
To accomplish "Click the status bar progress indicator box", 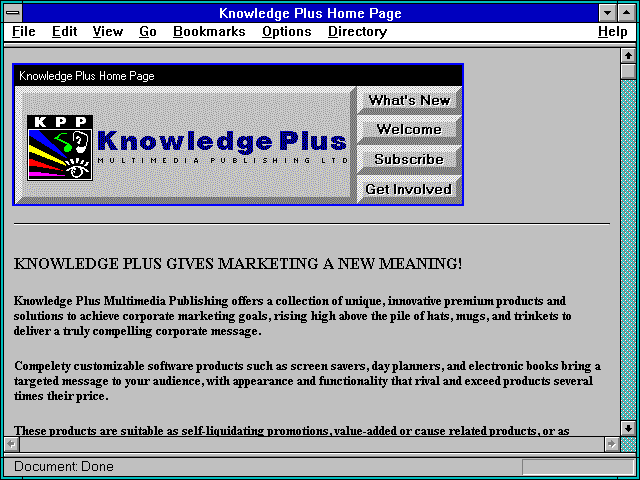I will [578, 467].
